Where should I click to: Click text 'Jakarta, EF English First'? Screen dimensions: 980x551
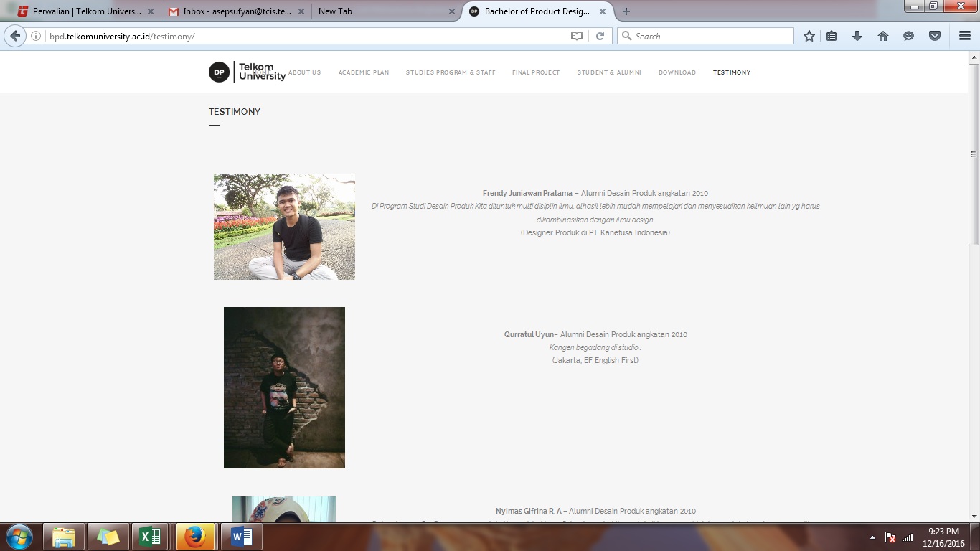[595, 360]
